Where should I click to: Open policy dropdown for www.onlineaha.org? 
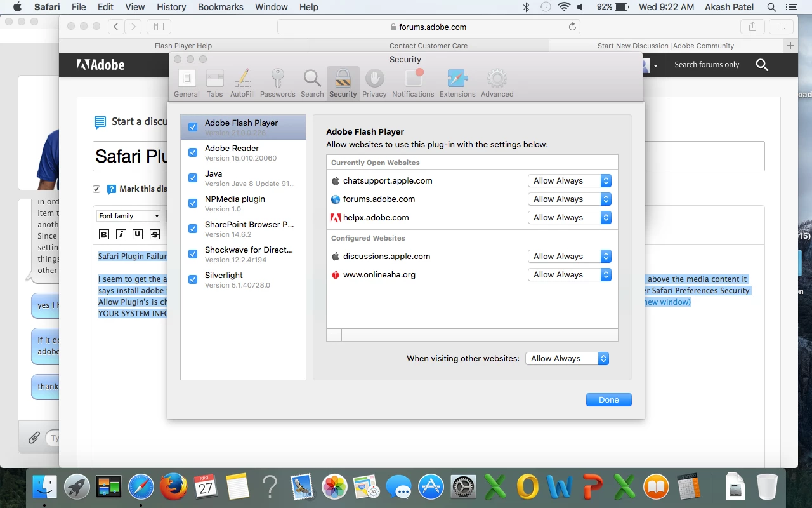[569, 275]
